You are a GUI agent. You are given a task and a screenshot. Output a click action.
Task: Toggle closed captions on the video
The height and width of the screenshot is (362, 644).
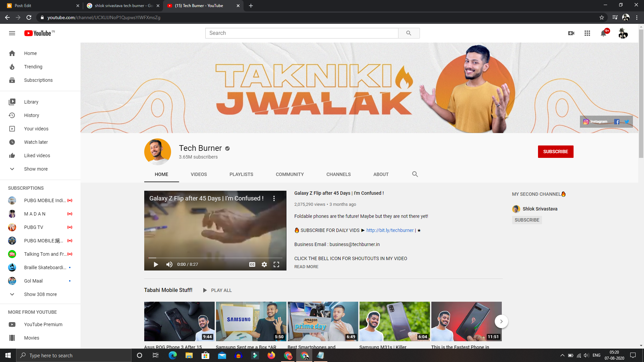point(252,264)
